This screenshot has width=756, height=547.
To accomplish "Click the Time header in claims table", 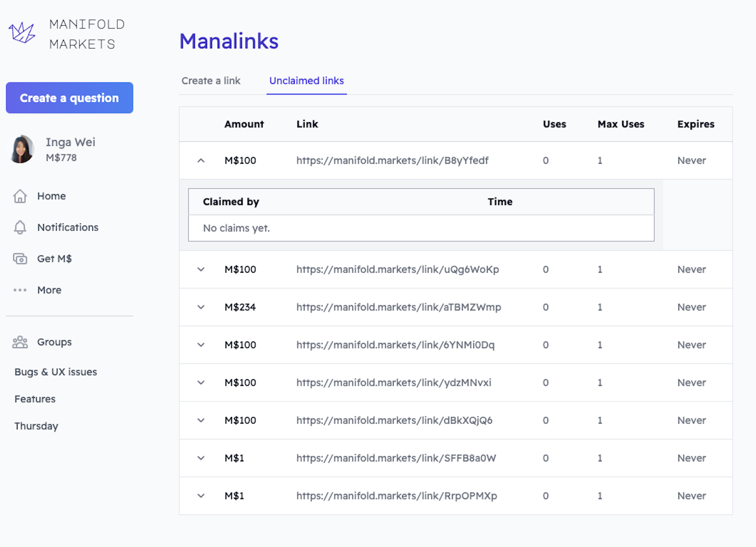I will [x=500, y=202].
